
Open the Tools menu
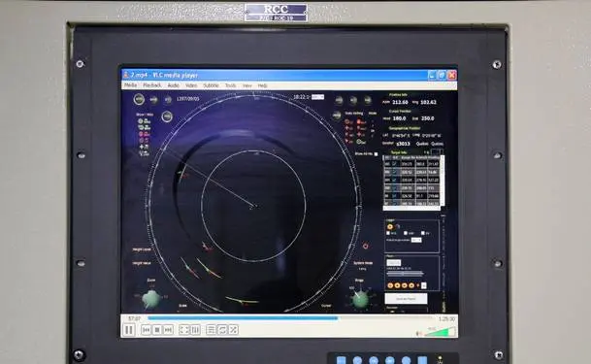coord(230,86)
